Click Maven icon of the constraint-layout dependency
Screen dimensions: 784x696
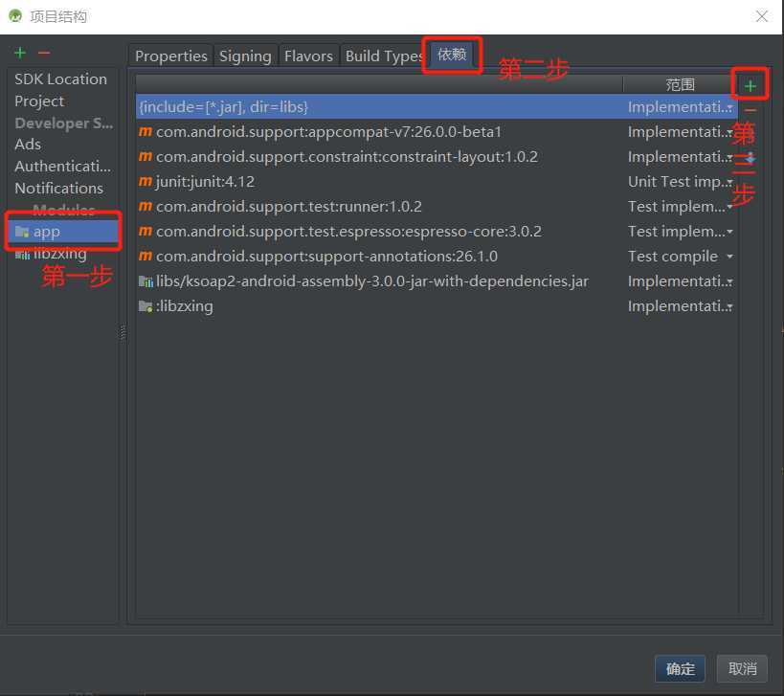point(145,156)
